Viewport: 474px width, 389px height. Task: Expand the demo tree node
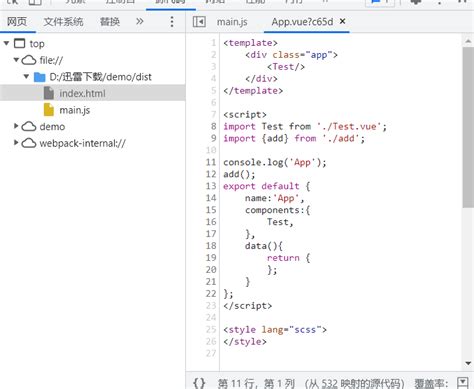click(16, 126)
